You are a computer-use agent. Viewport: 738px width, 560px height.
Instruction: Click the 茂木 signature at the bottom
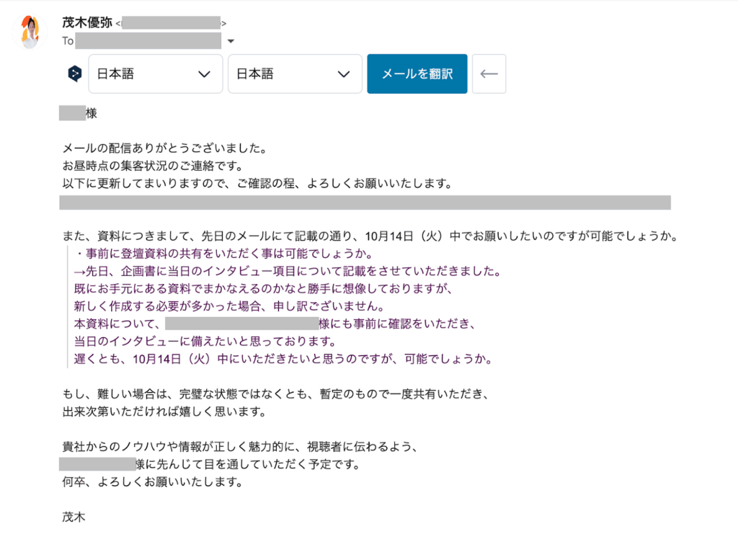point(74,516)
